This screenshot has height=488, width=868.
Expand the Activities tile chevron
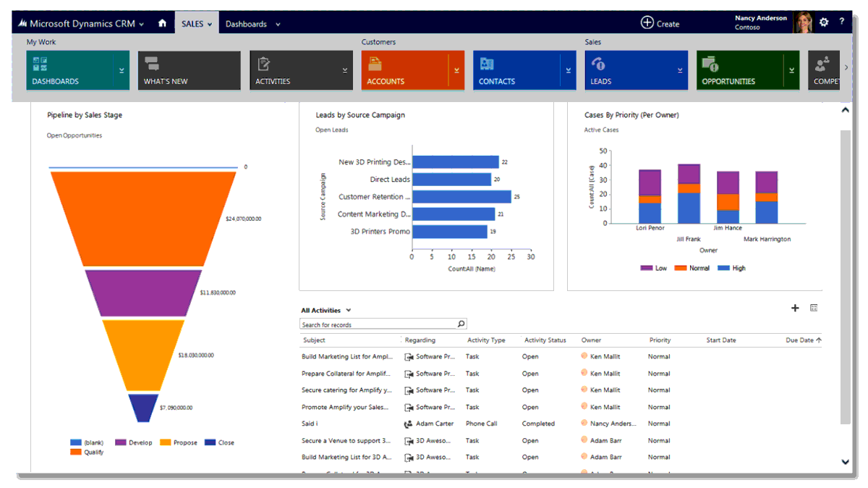345,70
